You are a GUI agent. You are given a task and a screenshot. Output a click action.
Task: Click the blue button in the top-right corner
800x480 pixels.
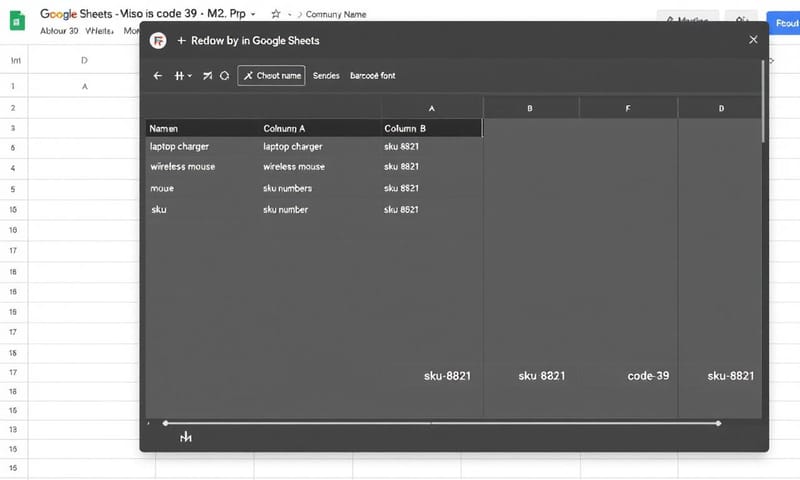coord(783,22)
